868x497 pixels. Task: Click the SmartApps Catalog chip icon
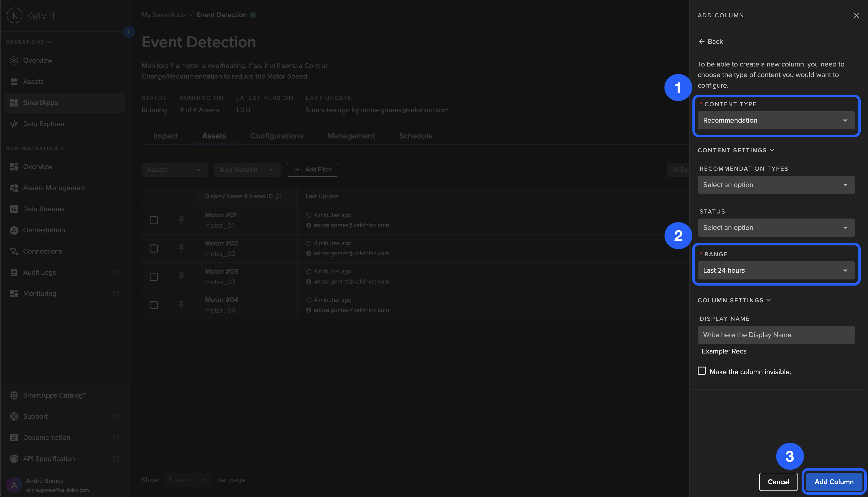click(14, 395)
